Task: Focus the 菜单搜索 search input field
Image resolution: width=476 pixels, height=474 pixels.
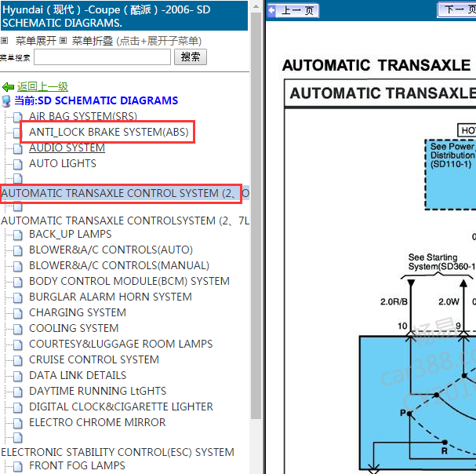Action: (x=102, y=57)
